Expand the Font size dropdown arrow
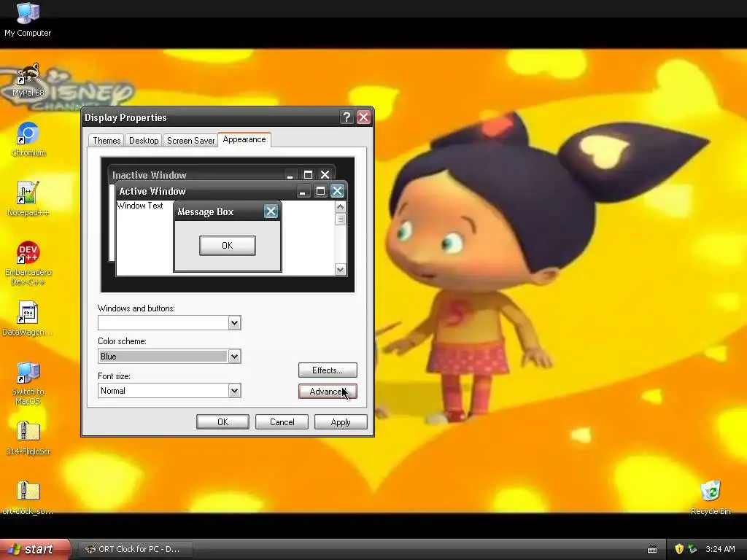The width and height of the screenshot is (747, 560). coord(234,391)
